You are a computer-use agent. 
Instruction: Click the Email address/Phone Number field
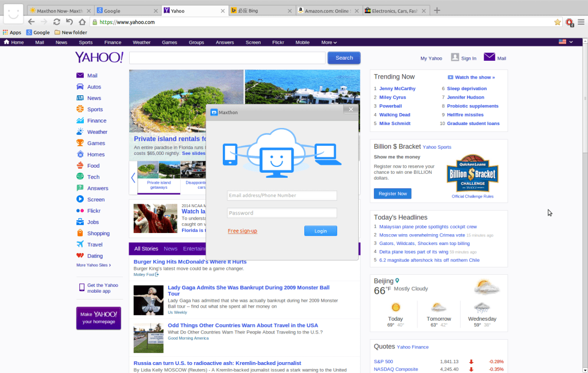click(281, 196)
